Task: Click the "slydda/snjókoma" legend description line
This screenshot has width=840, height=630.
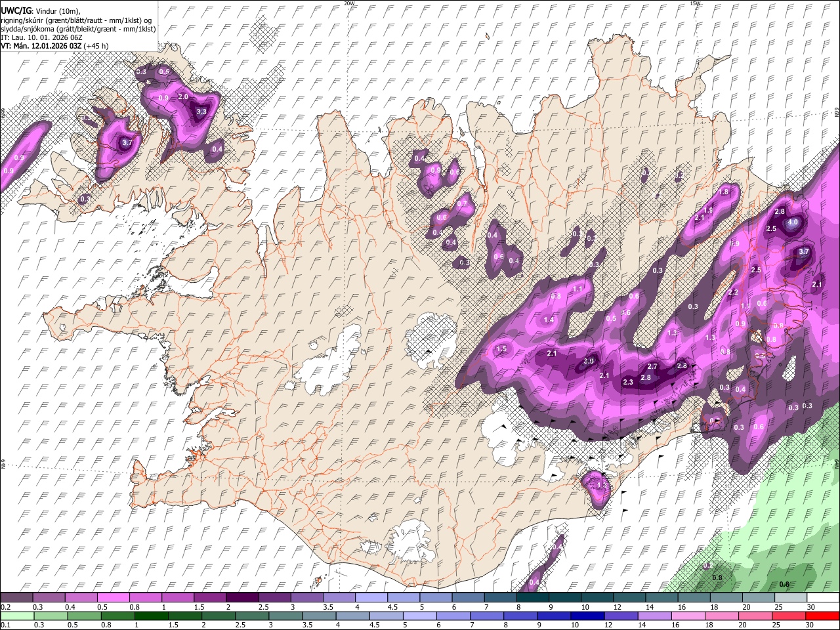Action: pos(78,29)
